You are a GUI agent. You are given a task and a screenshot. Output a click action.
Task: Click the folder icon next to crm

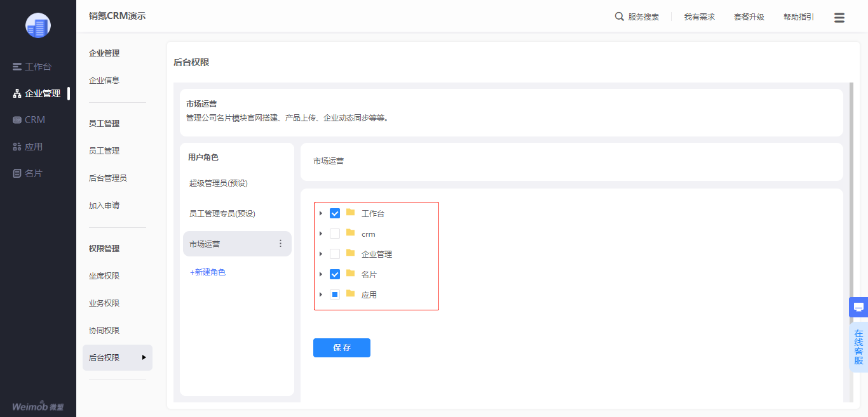350,233
